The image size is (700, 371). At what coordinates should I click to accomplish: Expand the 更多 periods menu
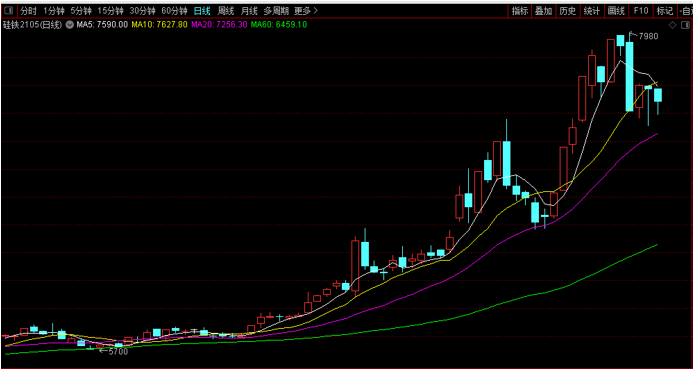pyautogui.click(x=306, y=11)
